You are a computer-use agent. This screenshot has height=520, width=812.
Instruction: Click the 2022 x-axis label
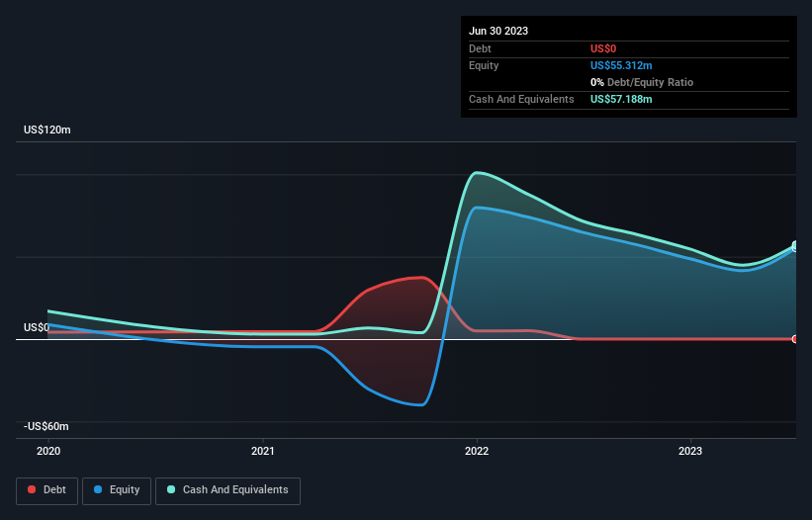(x=477, y=451)
